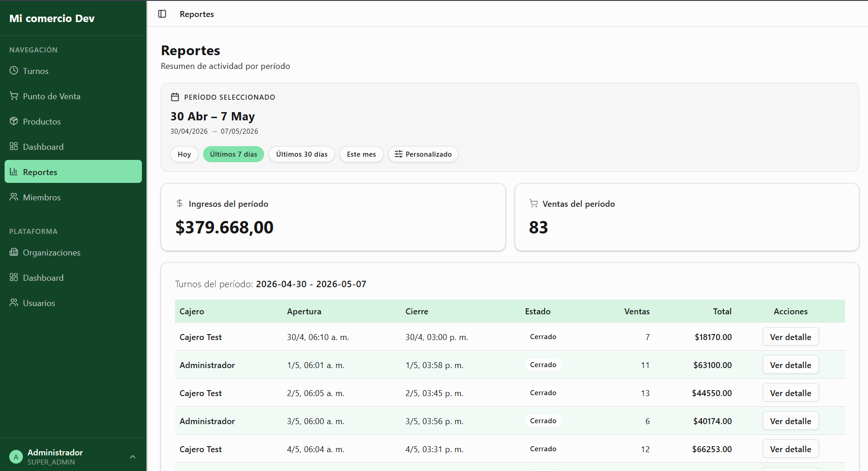This screenshot has height=471, width=868.
Task: Click the Miembros people icon
Action: point(14,197)
